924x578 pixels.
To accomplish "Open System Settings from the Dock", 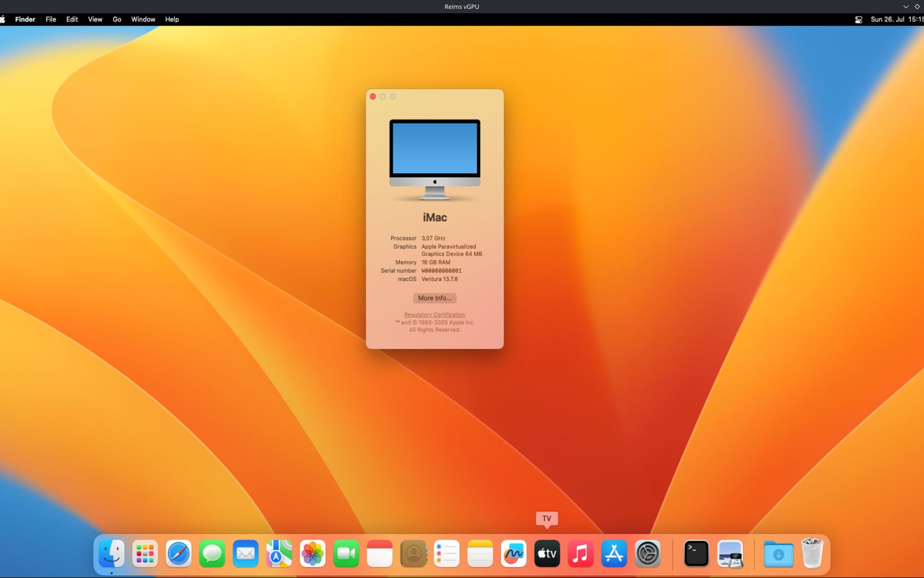I will pyautogui.click(x=647, y=554).
